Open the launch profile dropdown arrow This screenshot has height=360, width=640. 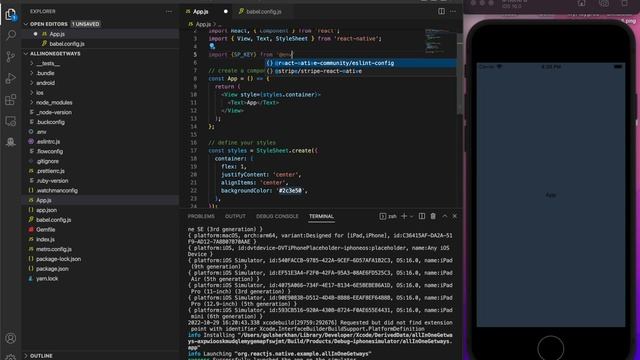click(x=411, y=216)
